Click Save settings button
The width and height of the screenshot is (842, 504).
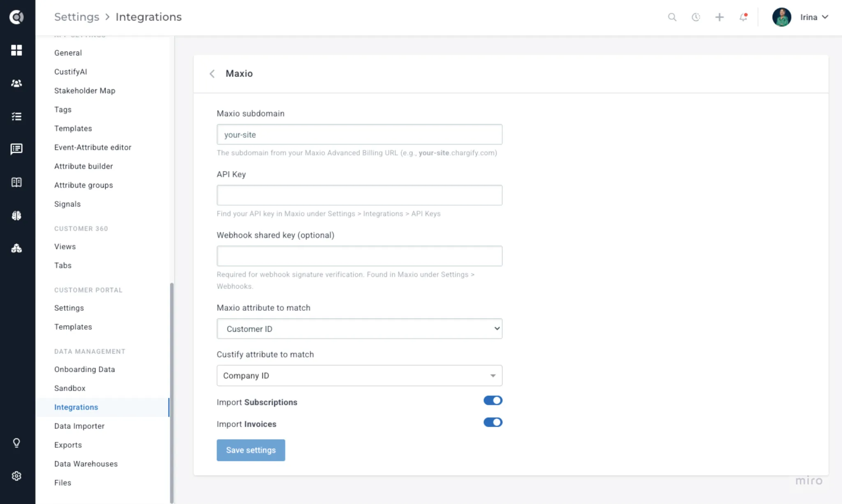251,450
